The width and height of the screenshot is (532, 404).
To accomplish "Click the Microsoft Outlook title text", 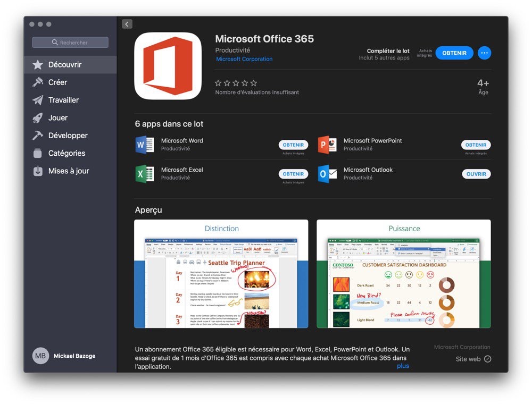I will click(368, 170).
